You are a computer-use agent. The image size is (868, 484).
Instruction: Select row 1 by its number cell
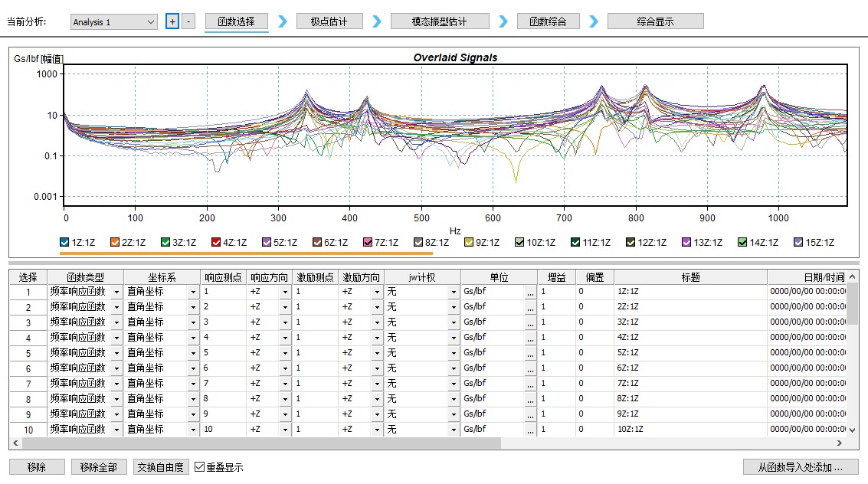click(x=28, y=292)
